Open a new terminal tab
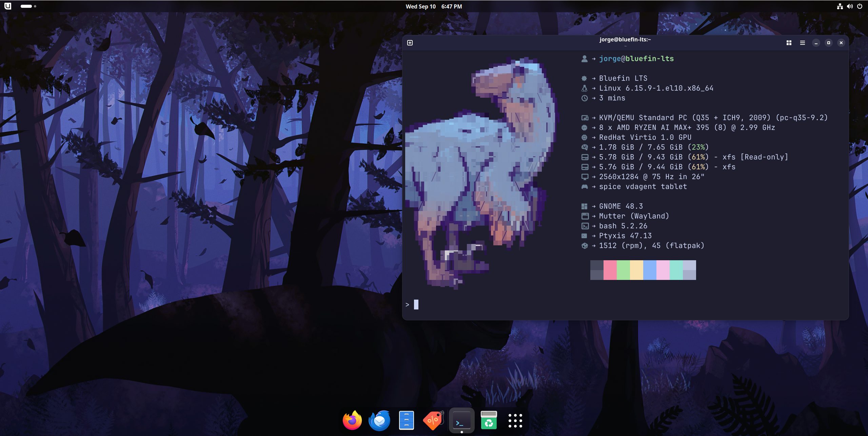 coord(410,43)
